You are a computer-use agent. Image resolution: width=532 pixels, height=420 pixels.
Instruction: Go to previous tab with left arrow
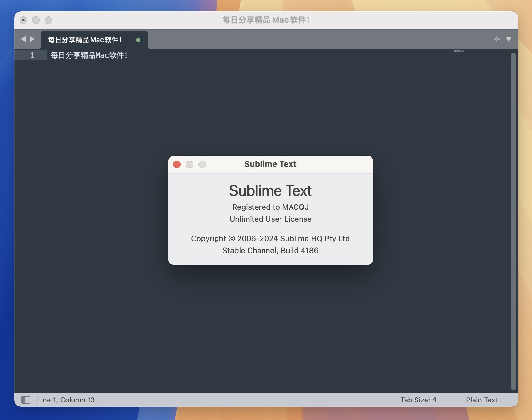click(23, 39)
